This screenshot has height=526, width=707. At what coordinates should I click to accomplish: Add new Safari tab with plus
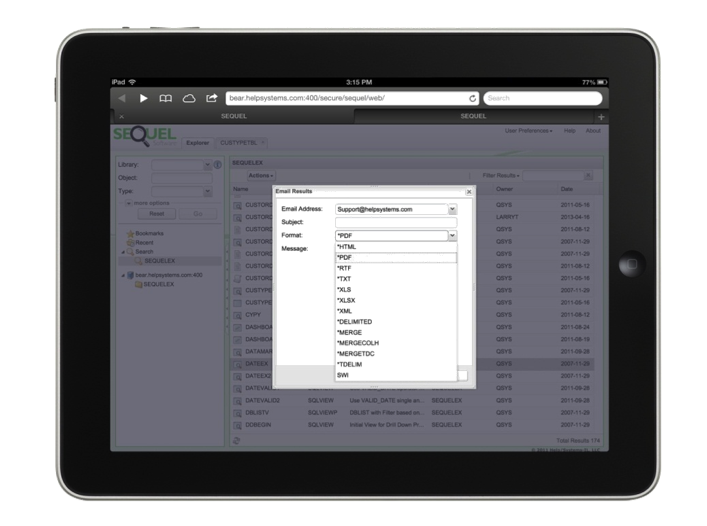click(x=601, y=117)
